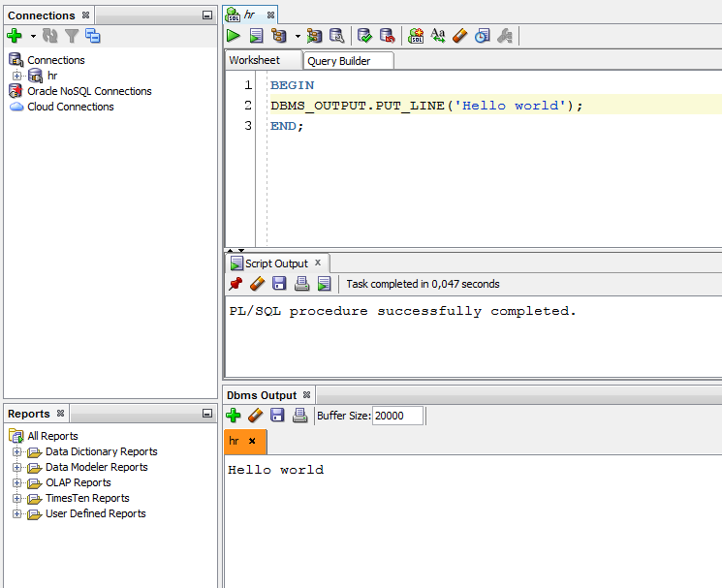Click the Autotrace icon
Screen dimensions: 722x588
(315, 36)
